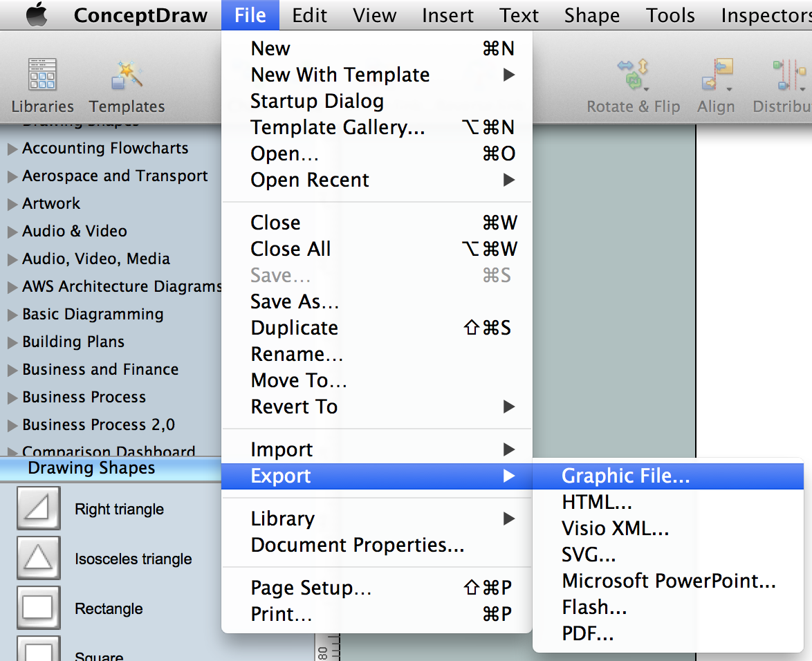Expand the AWS Architecture Diagrams library
The image size is (812, 661).
pos(12,287)
